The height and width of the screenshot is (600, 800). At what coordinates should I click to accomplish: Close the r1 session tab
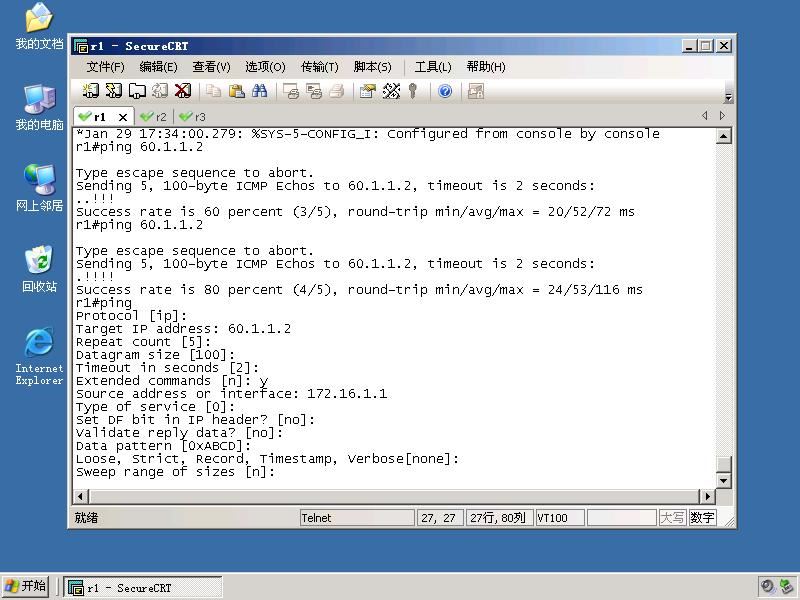(122, 117)
